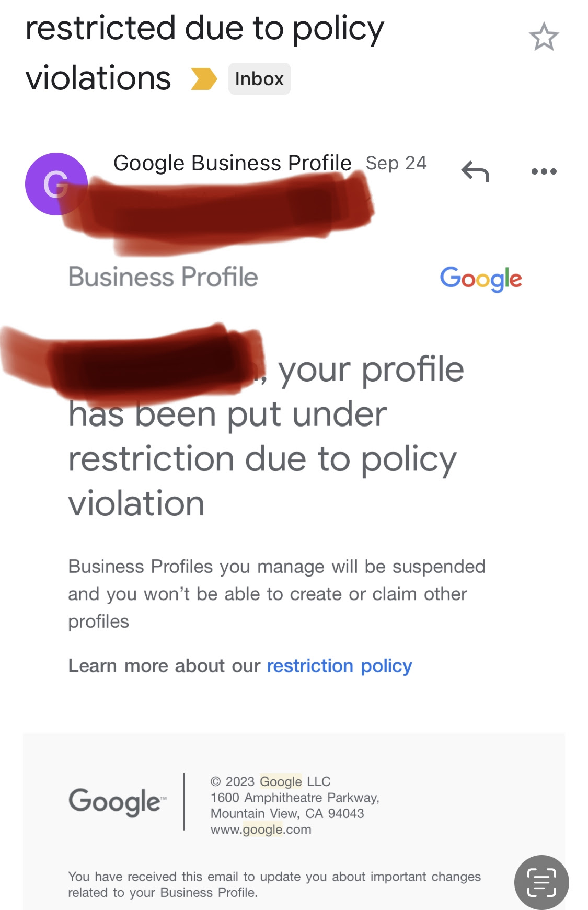The image size is (588, 910).
Task: Tap the profile restriction headline text
Action: point(266,436)
